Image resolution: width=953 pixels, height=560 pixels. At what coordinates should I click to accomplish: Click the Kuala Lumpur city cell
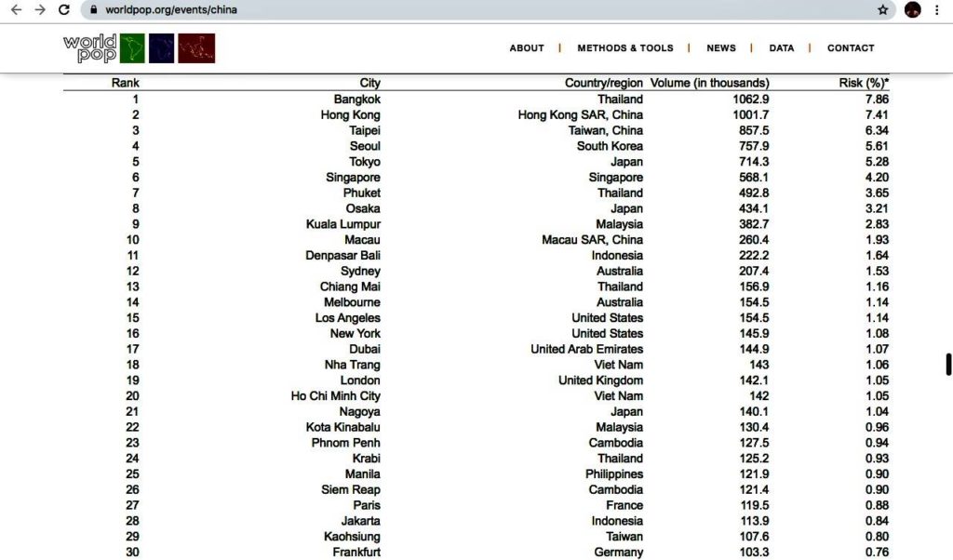tap(343, 225)
